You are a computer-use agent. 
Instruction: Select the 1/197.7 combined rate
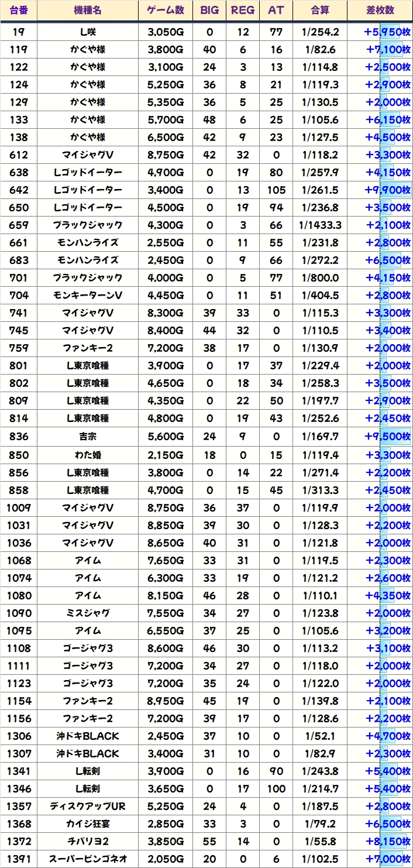(320, 401)
